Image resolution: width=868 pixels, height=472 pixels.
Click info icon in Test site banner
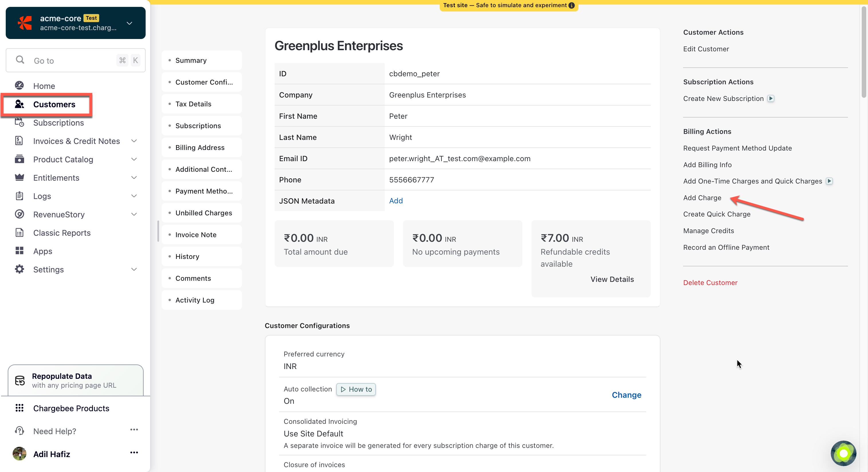click(x=572, y=5)
